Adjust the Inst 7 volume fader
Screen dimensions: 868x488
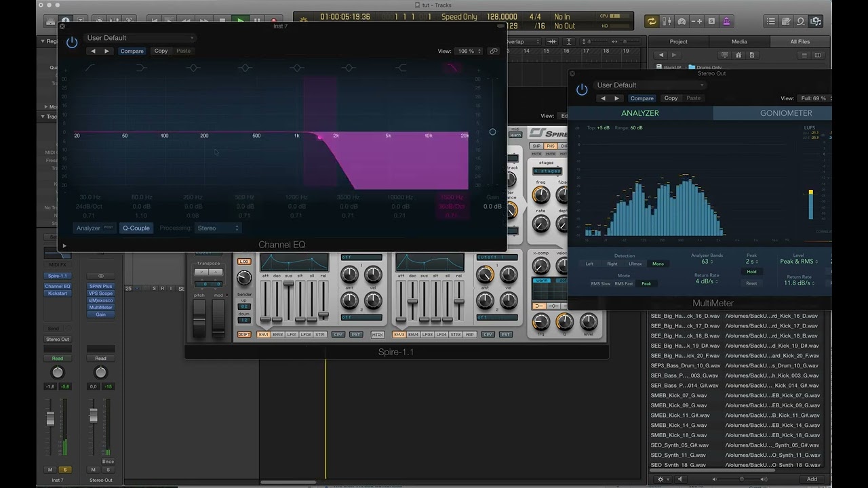pyautogui.click(x=50, y=418)
